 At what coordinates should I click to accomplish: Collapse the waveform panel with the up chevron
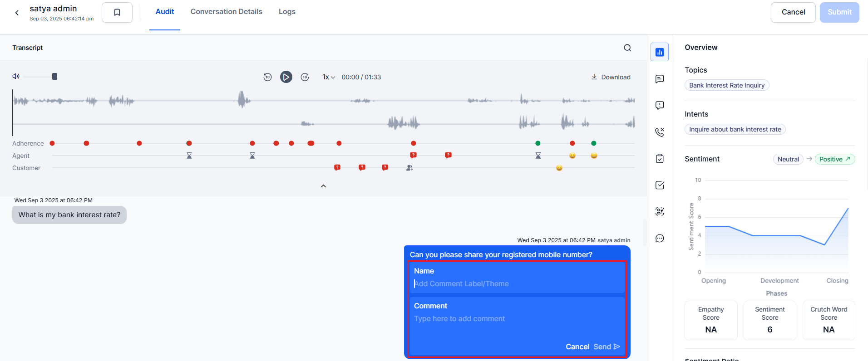tap(323, 186)
